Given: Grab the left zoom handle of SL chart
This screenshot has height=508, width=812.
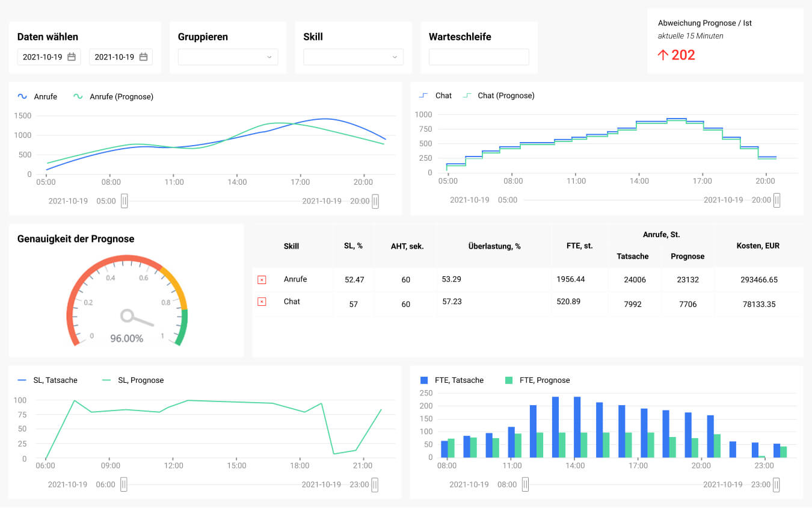Looking at the screenshot, I should click(124, 485).
